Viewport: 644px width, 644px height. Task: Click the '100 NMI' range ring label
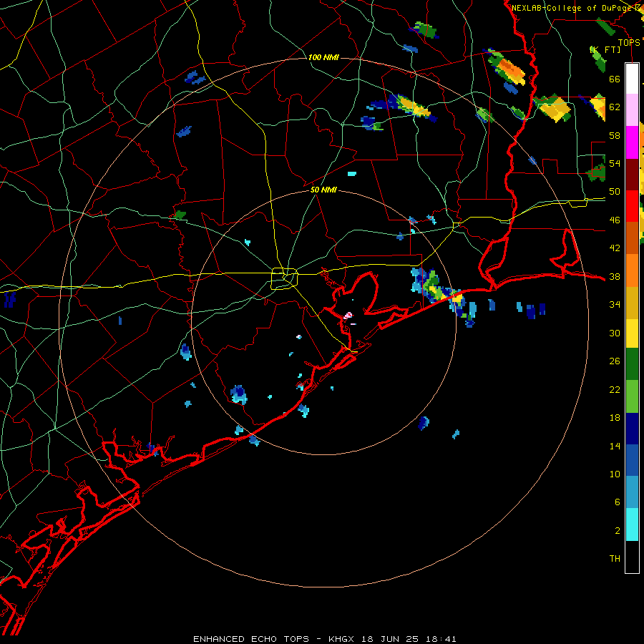tap(323, 57)
